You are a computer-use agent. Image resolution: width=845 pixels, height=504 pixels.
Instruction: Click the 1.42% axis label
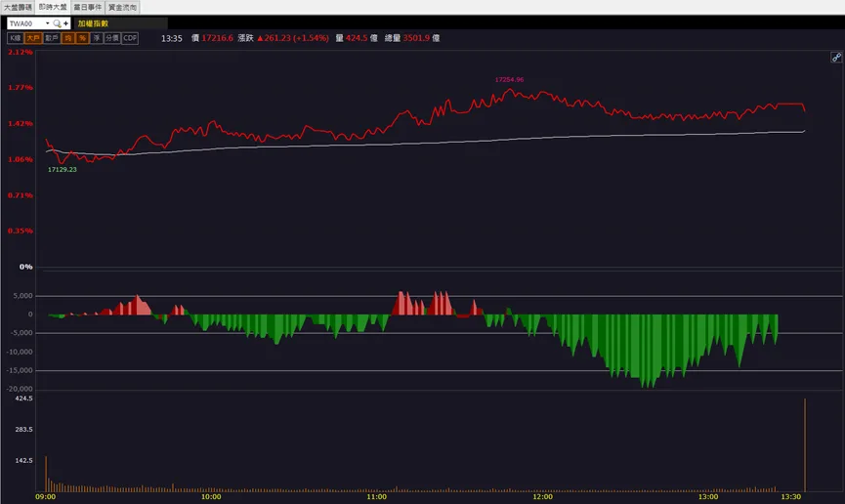(20, 123)
